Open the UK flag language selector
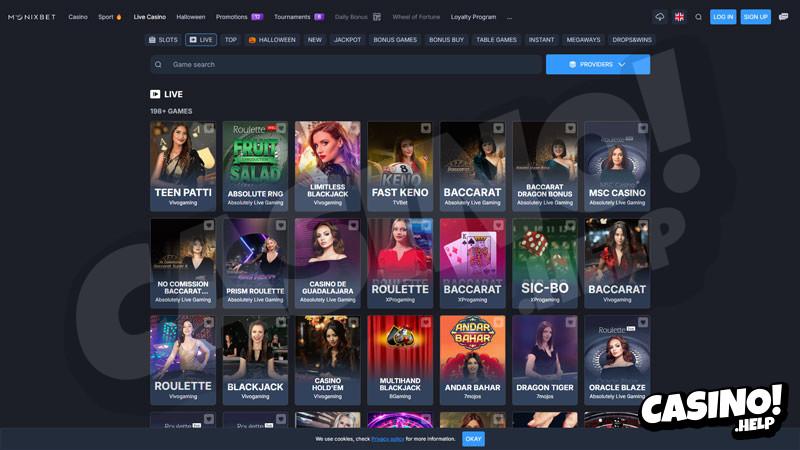Screen dimensions: 800x450 [679, 17]
